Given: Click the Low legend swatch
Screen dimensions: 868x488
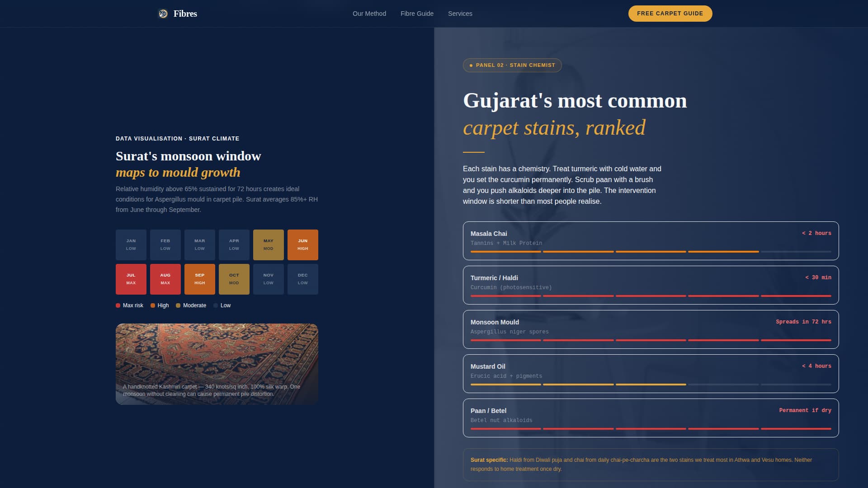Looking at the screenshot, I should pos(216,305).
